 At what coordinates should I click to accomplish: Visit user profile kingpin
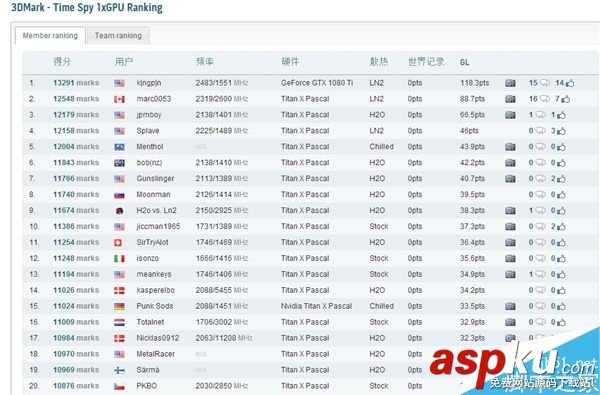click(x=149, y=83)
